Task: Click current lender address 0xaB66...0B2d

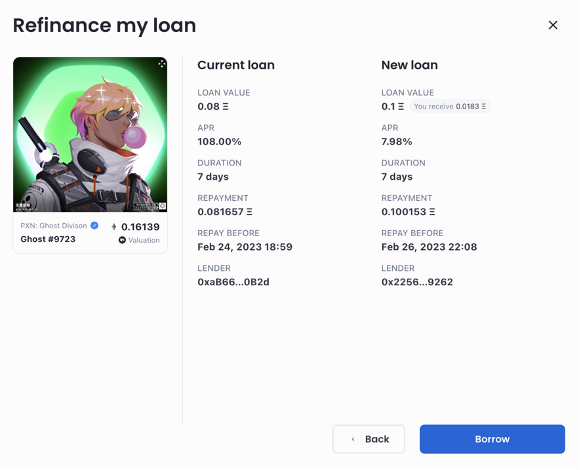Action: click(233, 282)
